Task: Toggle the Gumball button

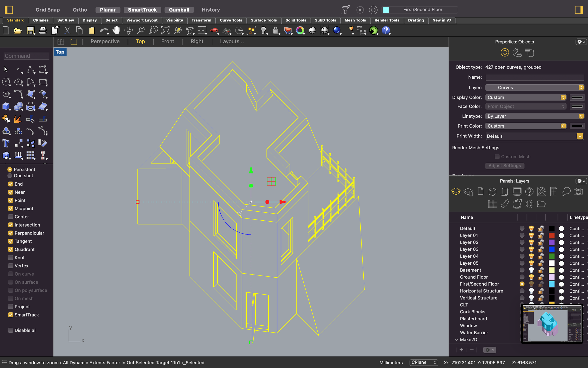Action: pos(179,10)
